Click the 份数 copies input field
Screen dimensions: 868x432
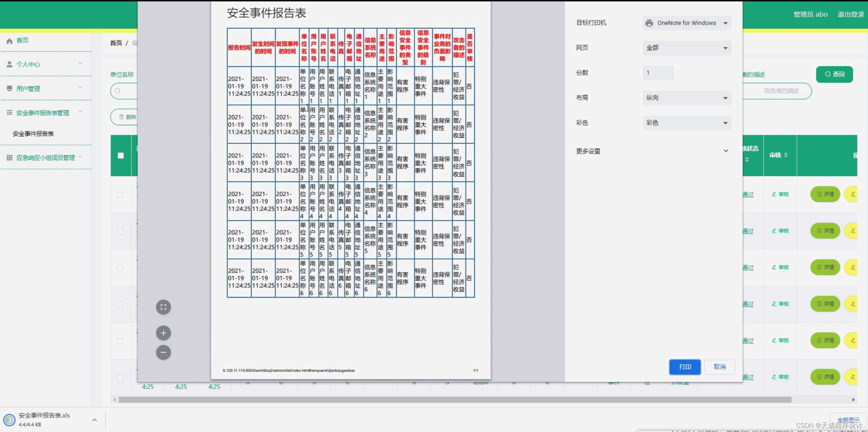tap(658, 73)
